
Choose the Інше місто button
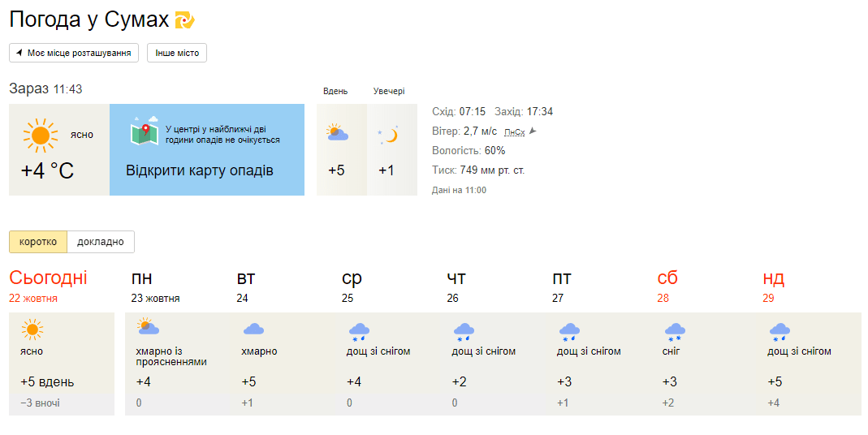tap(176, 53)
